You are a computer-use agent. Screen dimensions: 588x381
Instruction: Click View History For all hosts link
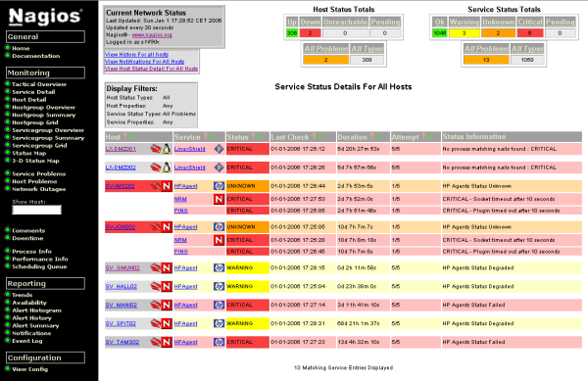point(136,54)
